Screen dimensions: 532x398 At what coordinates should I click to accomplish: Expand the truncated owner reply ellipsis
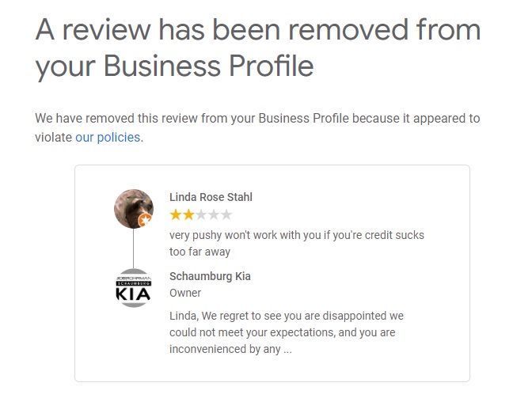tap(287, 349)
